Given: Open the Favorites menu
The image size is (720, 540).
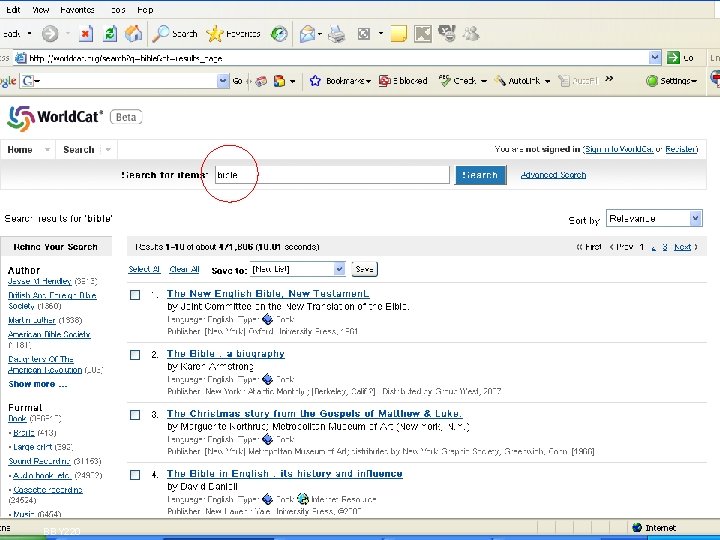Looking at the screenshot, I should click(77, 10).
